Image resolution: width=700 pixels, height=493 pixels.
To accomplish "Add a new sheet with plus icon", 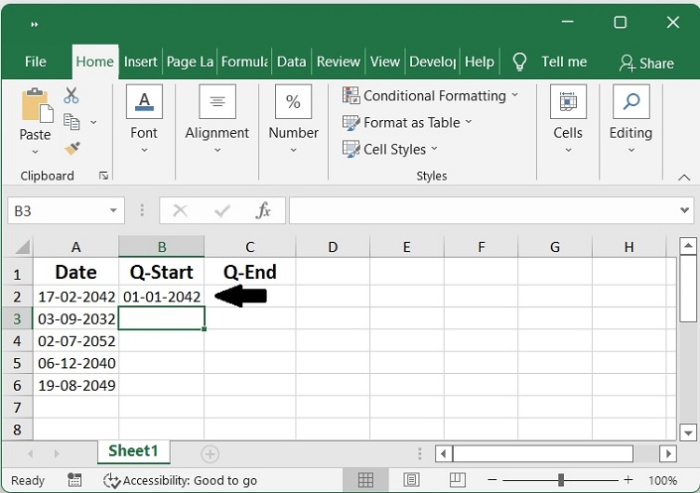I will [x=210, y=454].
